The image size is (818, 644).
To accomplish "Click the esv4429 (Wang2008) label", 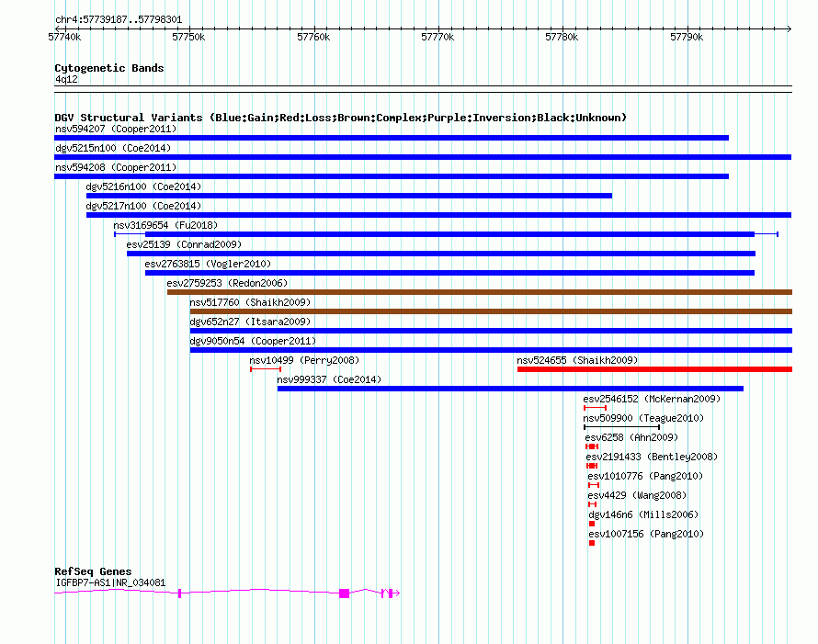I will tap(637, 495).
